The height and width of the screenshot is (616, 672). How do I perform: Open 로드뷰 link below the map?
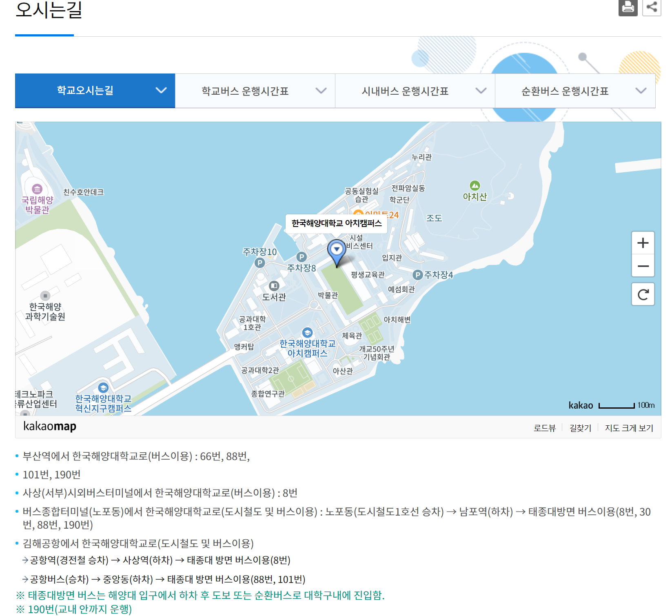click(544, 428)
